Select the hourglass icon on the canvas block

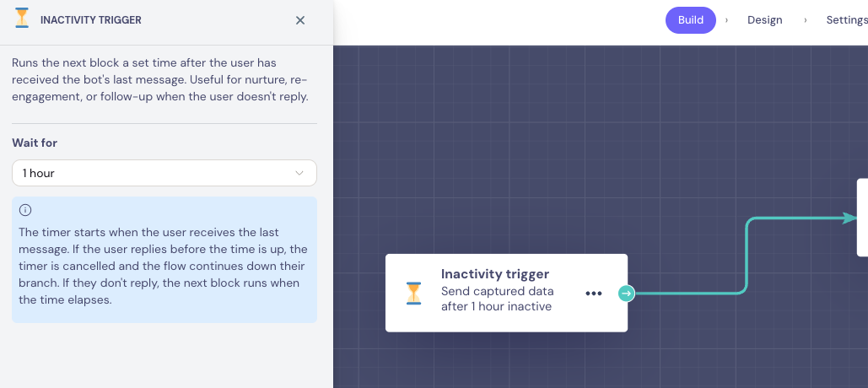tap(413, 294)
